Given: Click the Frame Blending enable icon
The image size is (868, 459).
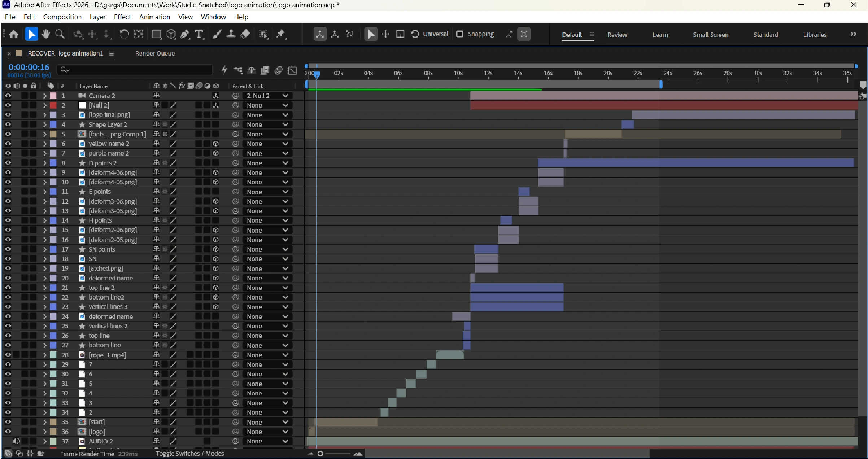Looking at the screenshot, I should point(265,70).
